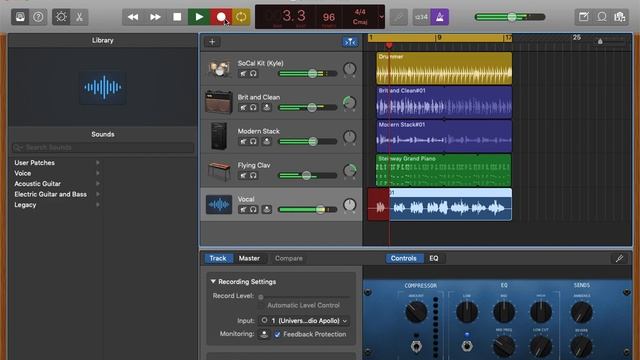Open the Media Browser button
Screen dimensions: 640x360
click(620, 17)
